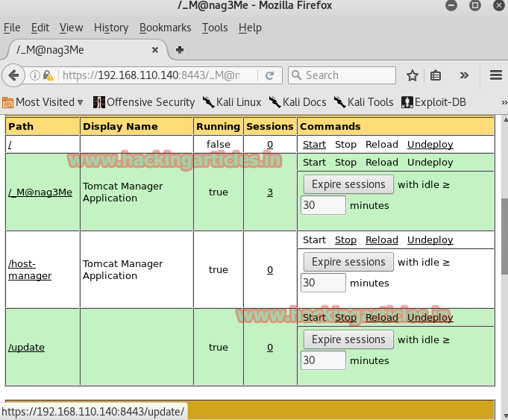Viewport: 508px width, 420px height.
Task: Expire sessions for /_M@nag3Me application
Action: click(348, 184)
